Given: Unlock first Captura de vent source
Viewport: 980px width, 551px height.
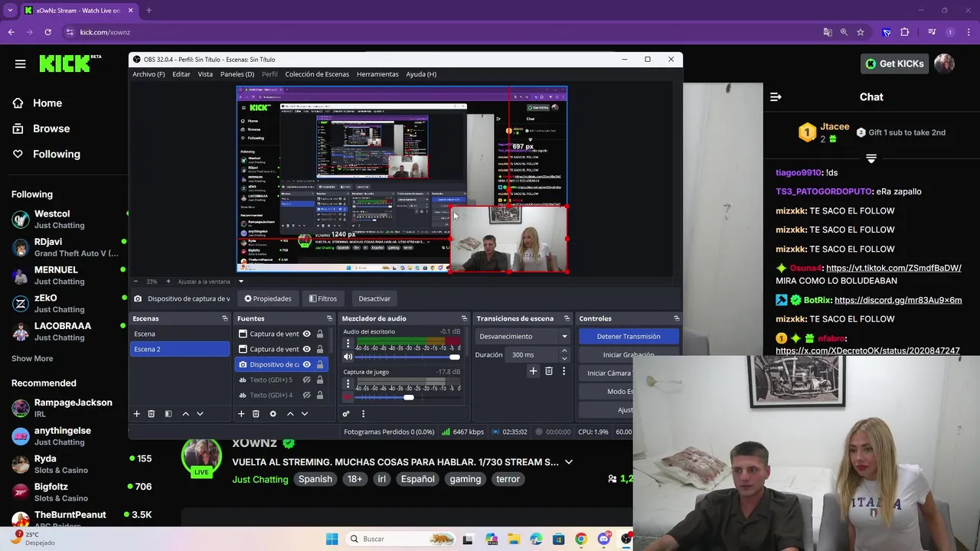Looking at the screenshot, I should (x=320, y=334).
